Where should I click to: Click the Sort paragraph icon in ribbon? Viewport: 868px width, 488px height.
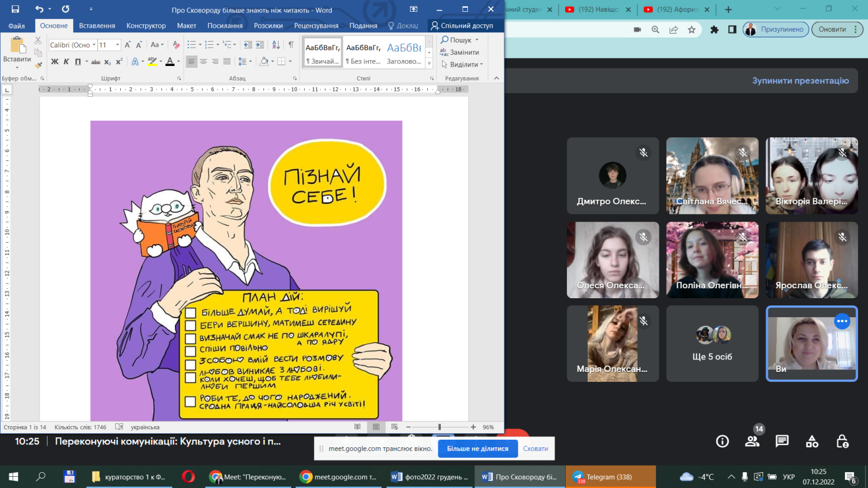[x=276, y=45]
